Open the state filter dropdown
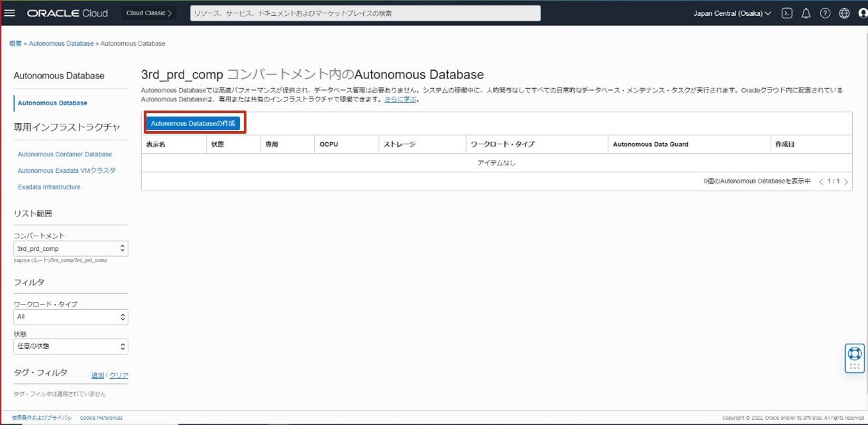The width and height of the screenshot is (868, 425). point(70,346)
